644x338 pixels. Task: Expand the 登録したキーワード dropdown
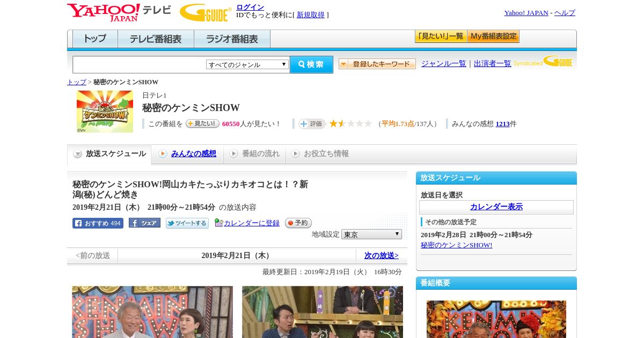pos(377,64)
